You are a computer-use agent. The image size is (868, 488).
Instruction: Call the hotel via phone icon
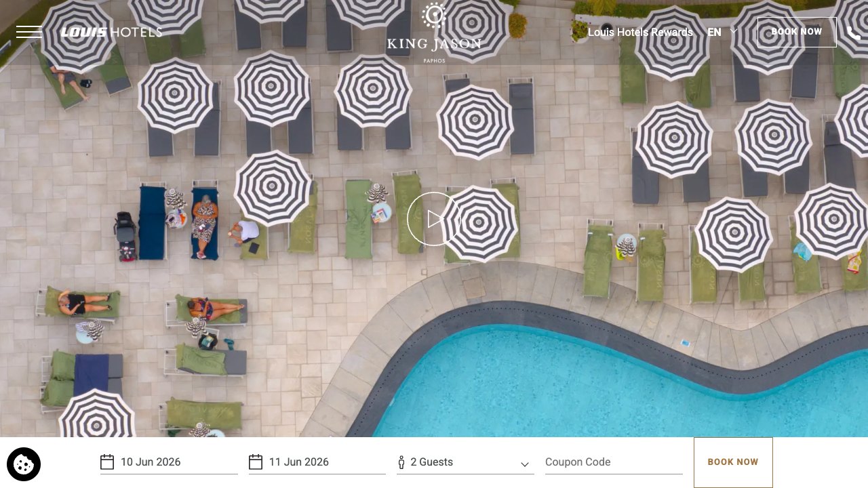853,33
